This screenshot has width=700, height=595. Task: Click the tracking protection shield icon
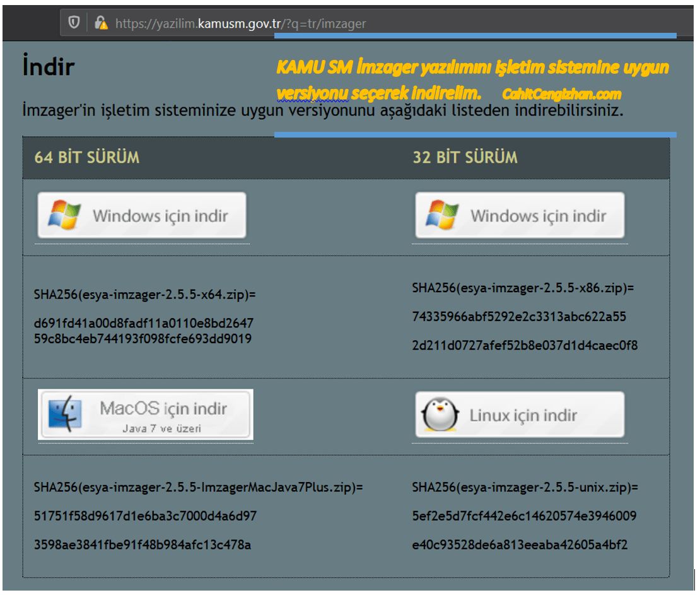(x=76, y=23)
